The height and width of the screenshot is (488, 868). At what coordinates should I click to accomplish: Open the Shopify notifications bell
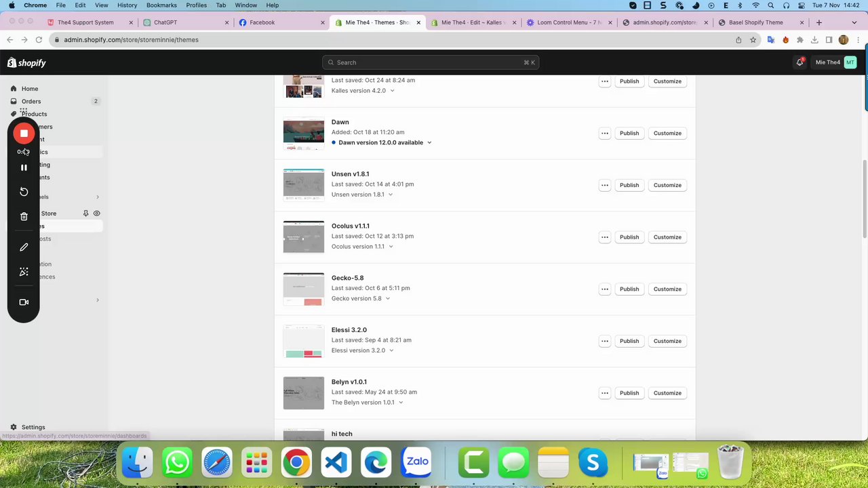point(800,62)
